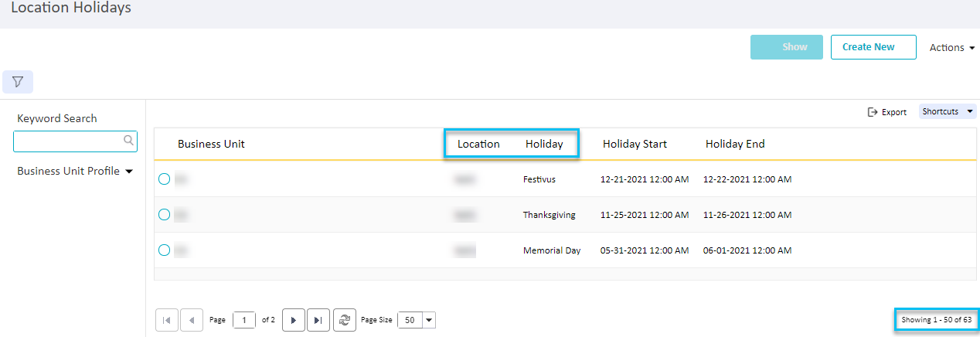The height and width of the screenshot is (337, 980).
Task: Go to the previous page
Action: tap(192, 320)
